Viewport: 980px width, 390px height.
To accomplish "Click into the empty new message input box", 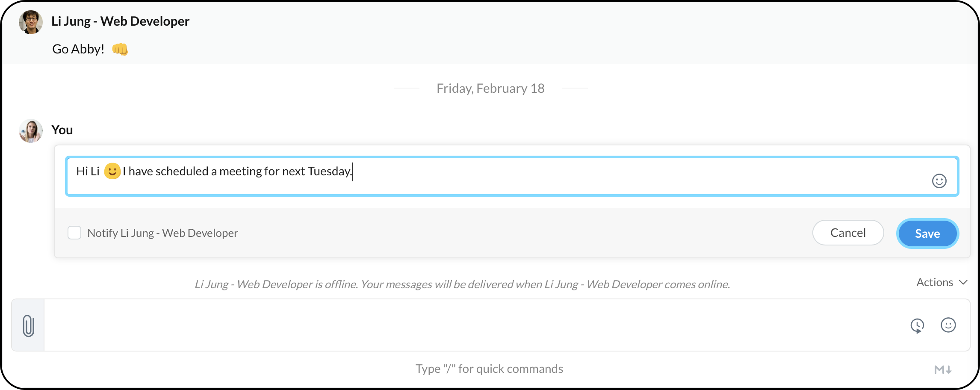I will coord(470,325).
